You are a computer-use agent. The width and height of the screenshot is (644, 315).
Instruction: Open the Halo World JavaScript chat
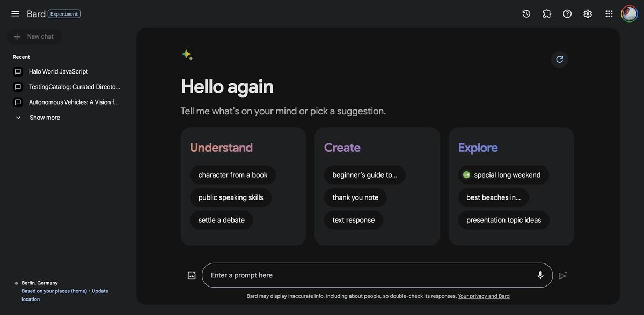[x=58, y=71]
